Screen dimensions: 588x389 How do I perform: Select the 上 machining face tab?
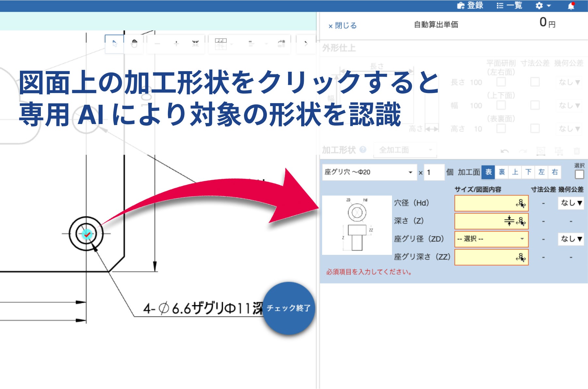point(515,172)
